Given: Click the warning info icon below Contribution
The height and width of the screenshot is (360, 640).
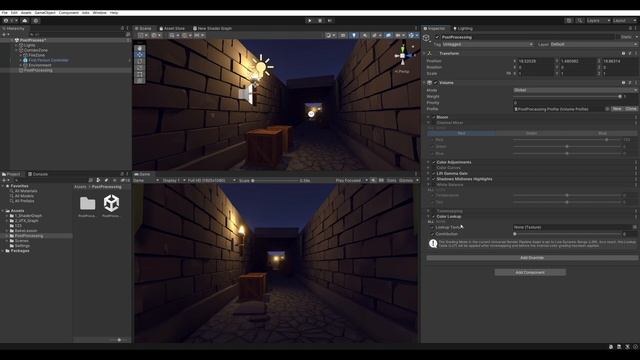Looking at the screenshot, I should (x=433, y=243).
